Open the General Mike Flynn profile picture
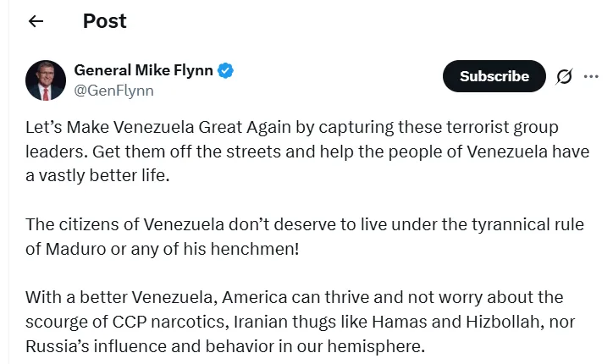Viewport: 613px width, 364px height. tap(45, 80)
